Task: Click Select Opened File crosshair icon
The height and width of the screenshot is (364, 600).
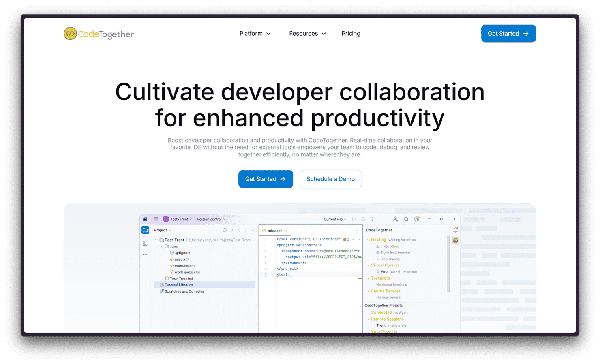Action: (225, 230)
